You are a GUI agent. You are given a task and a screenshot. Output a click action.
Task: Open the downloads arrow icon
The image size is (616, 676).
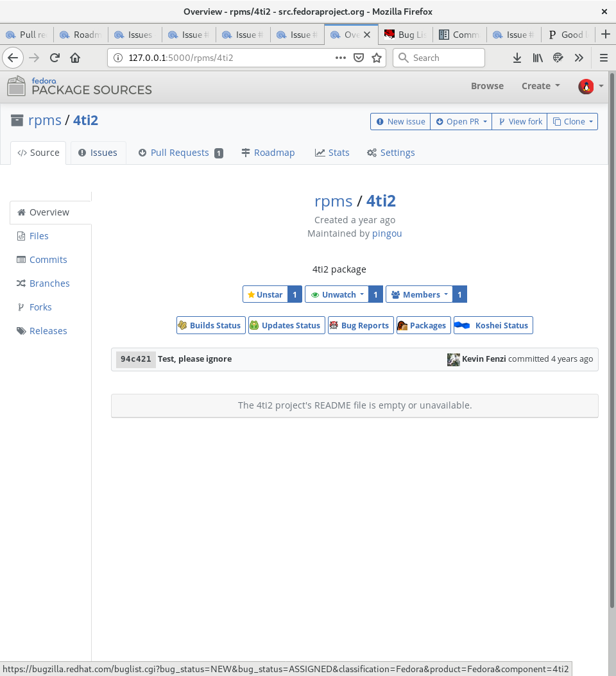pos(517,58)
